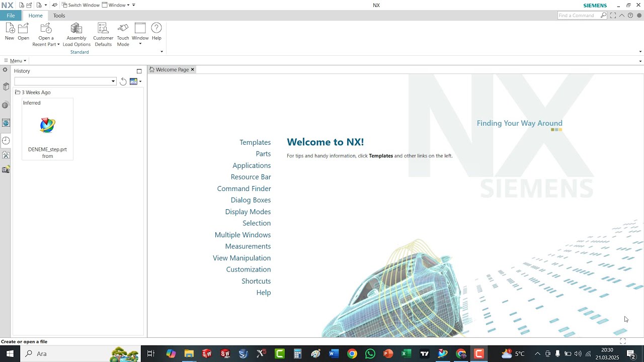Open the Display Modes link
This screenshot has height=362, width=644.
248,212
